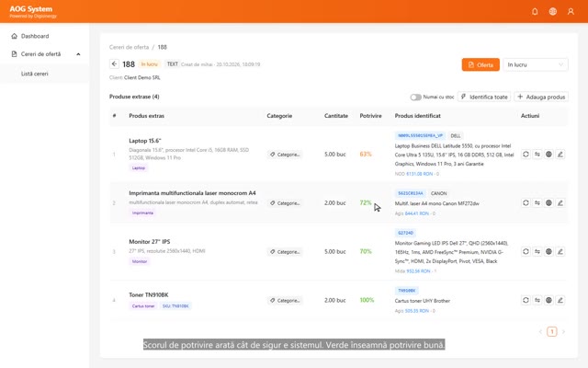Click the 70% match score
Screen dimensions: 588x368
pos(366,251)
